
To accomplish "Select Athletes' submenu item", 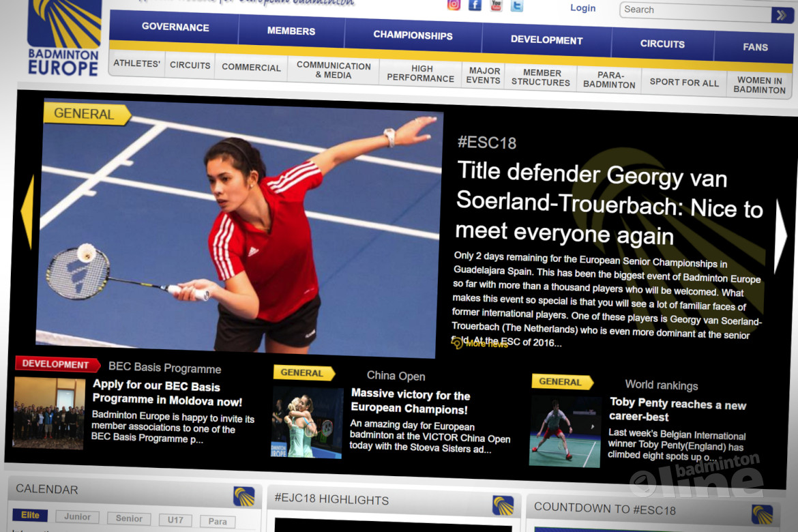I will click(x=136, y=63).
